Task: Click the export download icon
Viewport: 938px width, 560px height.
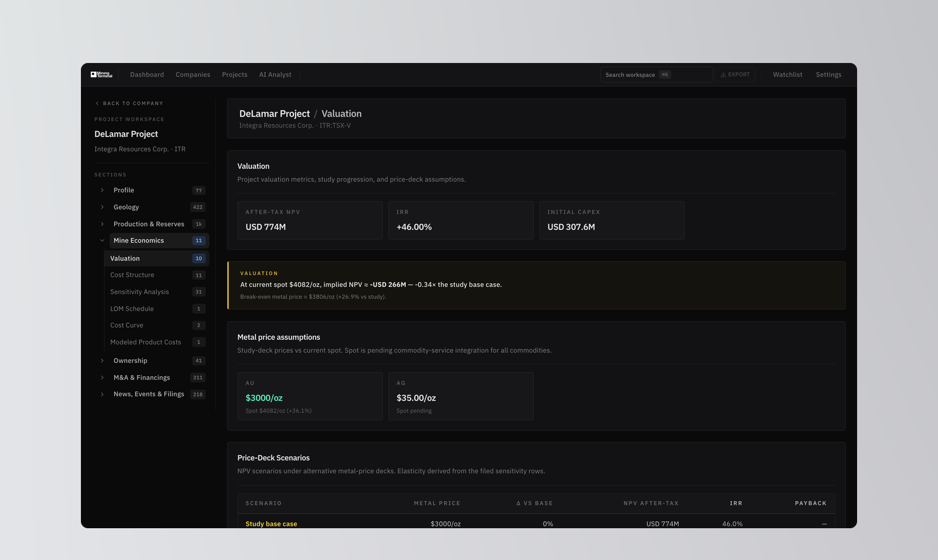Action: (723, 75)
